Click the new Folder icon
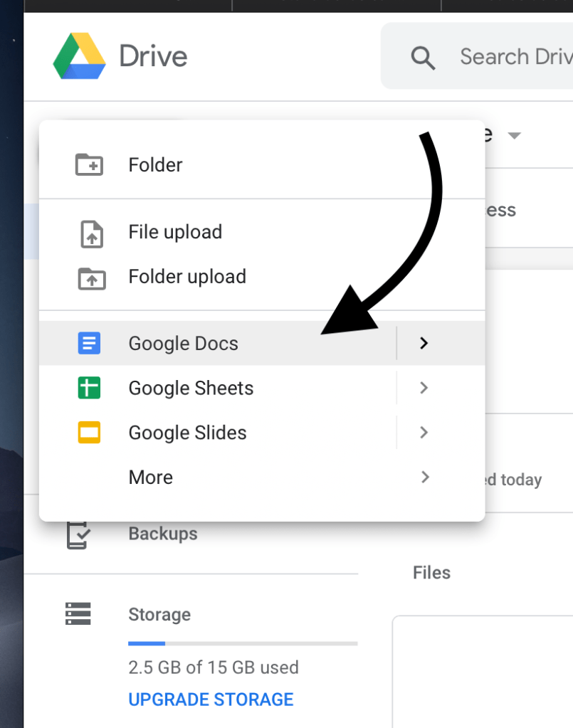 tap(89, 165)
